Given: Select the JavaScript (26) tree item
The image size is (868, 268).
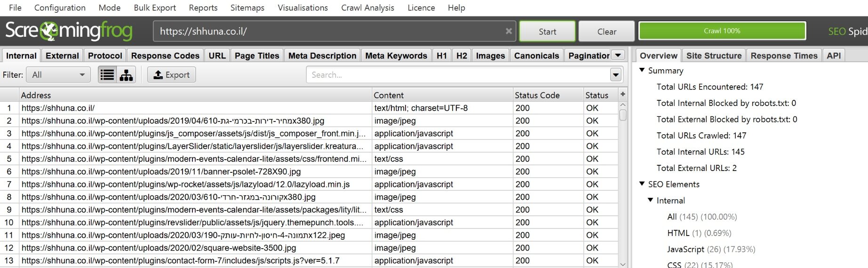Looking at the screenshot, I should 711,249.
